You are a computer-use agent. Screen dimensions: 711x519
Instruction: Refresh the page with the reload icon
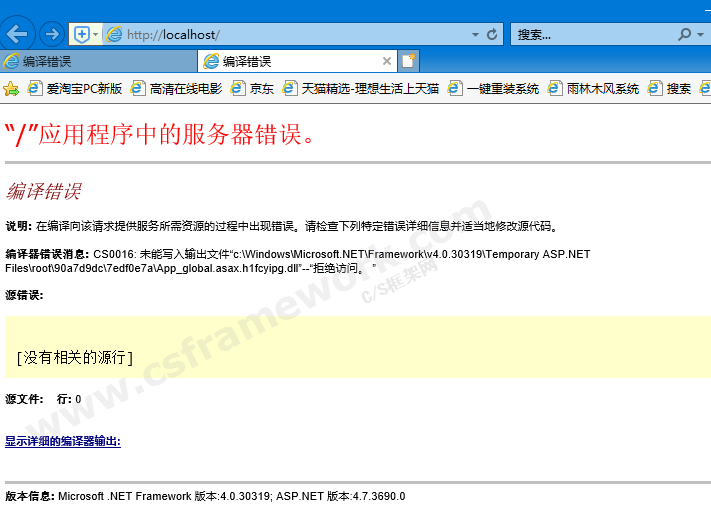click(x=492, y=34)
